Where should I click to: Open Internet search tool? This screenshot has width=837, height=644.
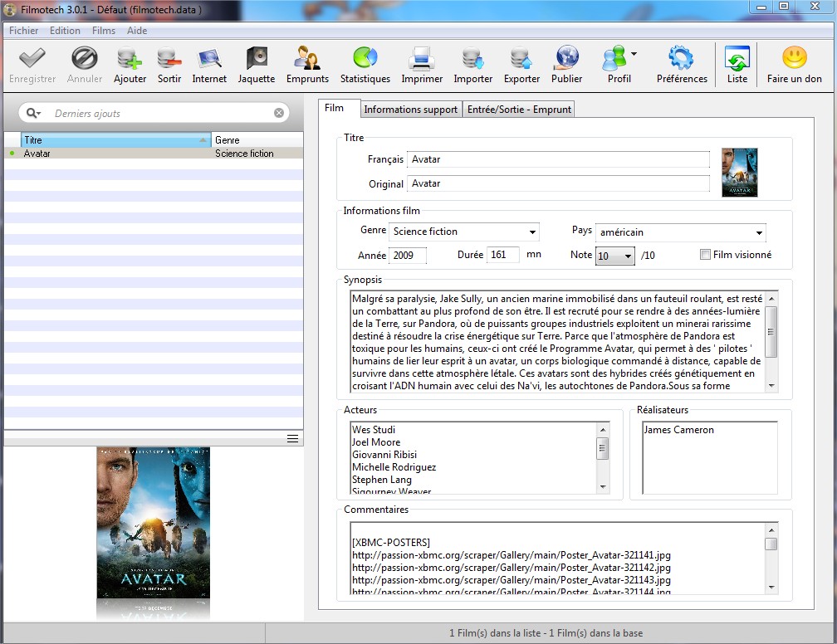click(209, 58)
